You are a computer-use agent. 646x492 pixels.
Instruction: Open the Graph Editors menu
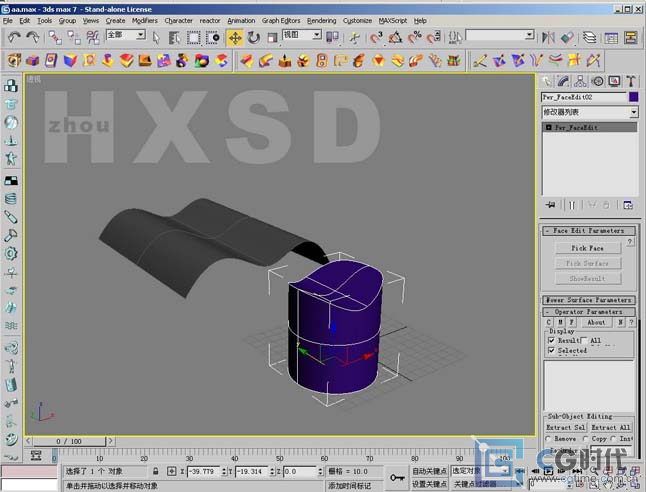[x=281, y=21]
